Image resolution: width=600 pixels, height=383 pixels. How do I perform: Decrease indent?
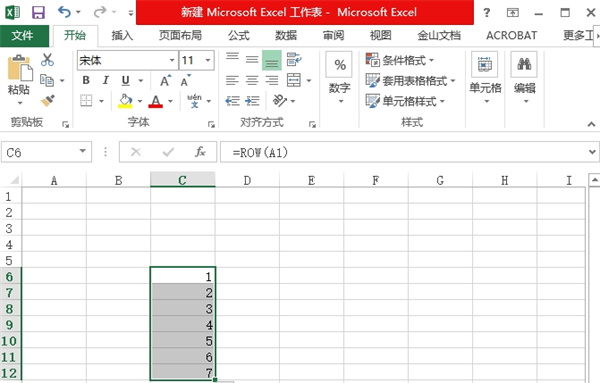point(232,101)
